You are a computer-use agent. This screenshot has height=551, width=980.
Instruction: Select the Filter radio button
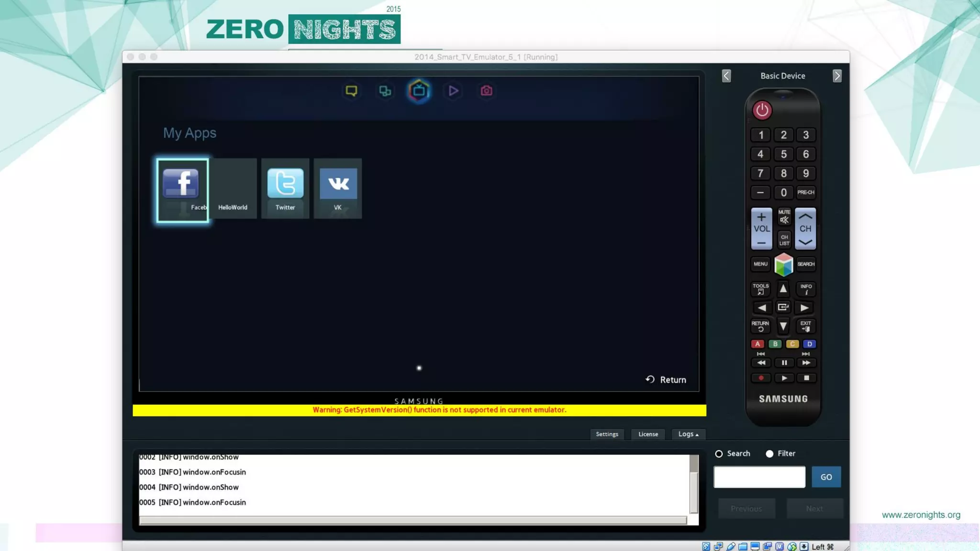tap(769, 454)
